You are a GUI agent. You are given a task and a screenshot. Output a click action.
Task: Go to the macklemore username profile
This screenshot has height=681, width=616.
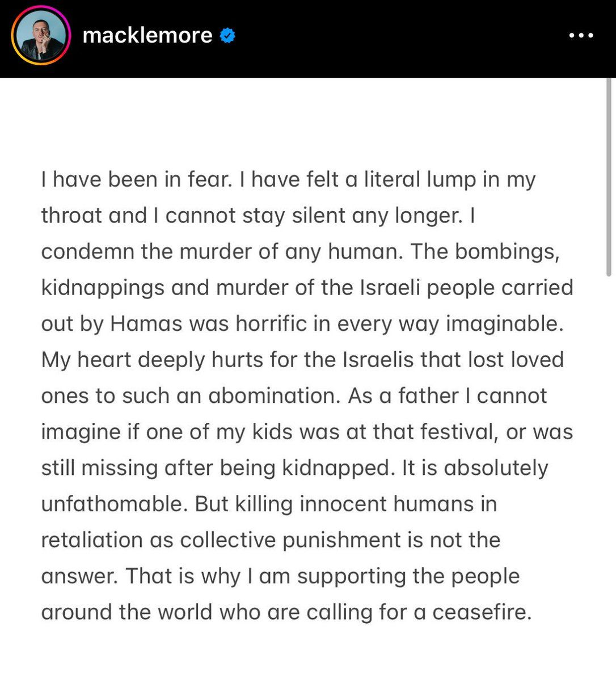click(147, 36)
